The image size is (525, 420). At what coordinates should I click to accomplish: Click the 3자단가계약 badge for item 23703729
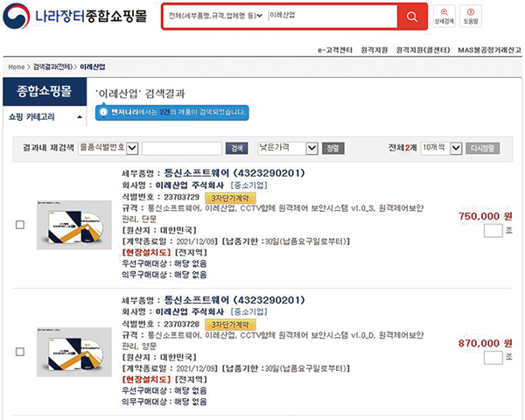coord(230,198)
